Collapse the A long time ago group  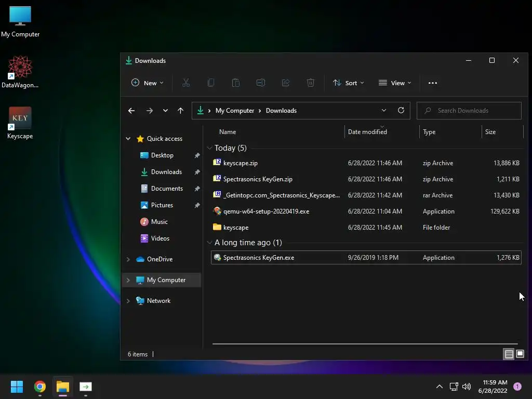tap(210, 243)
